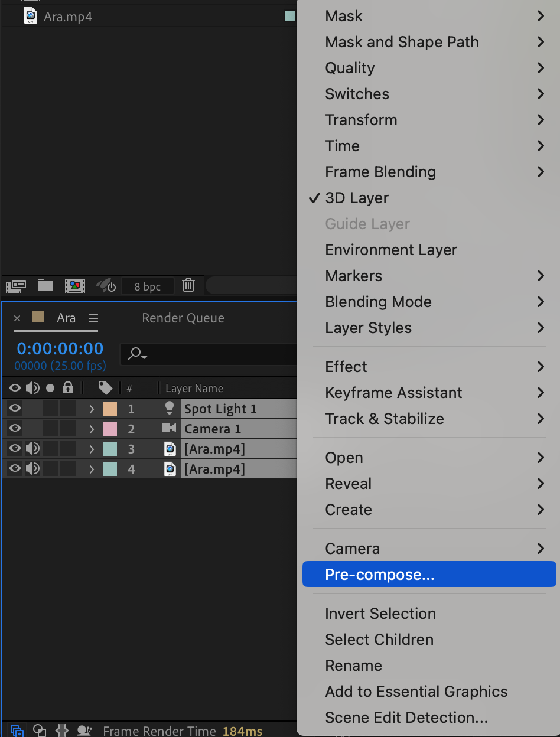Hide the Camera 1 layer

(15, 429)
